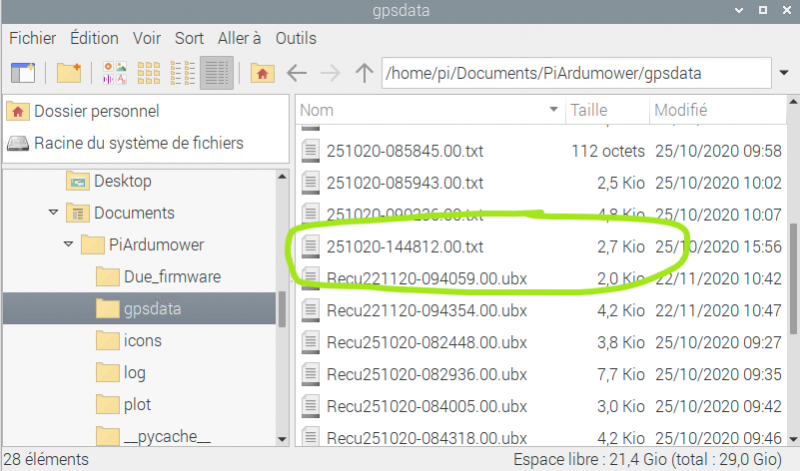Open the Fichier menu
The image size is (800, 471).
coord(33,38)
